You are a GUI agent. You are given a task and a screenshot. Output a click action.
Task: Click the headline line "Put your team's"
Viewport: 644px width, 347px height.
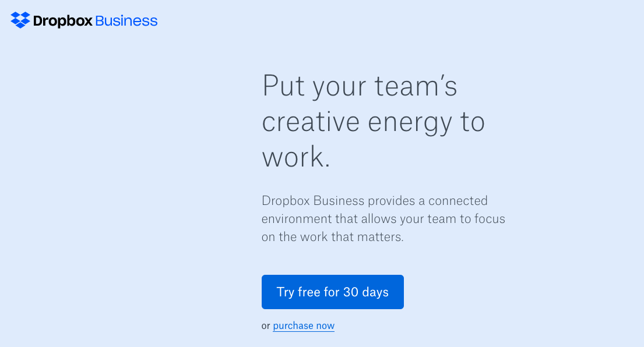tap(360, 86)
